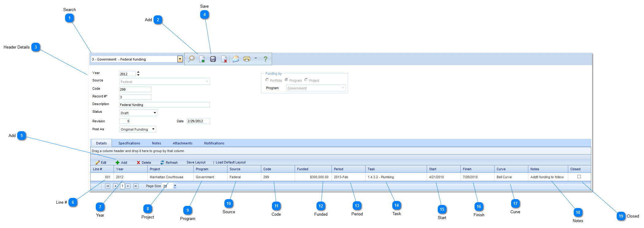
Task: Click the Send email envelope icon
Action: tap(236, 59)
